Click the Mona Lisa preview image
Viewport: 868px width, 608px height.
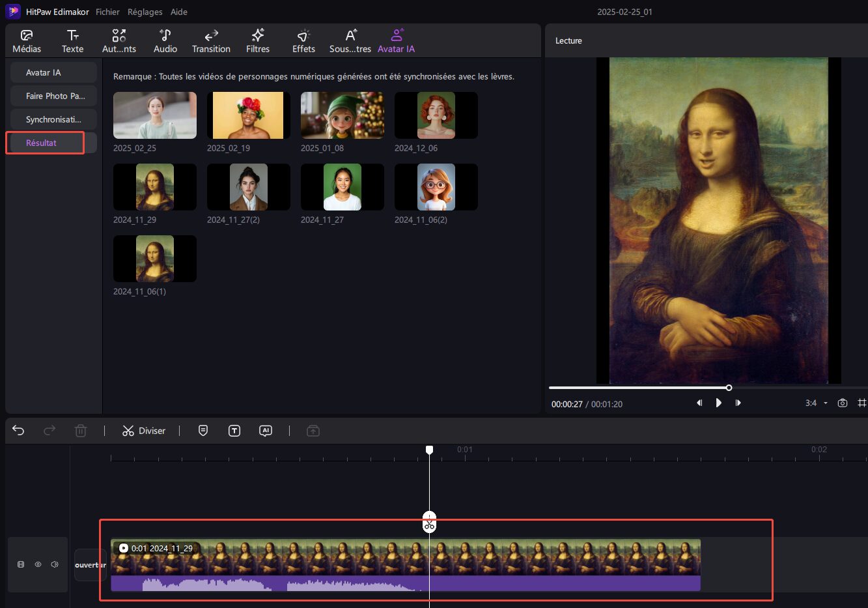[x=718, y=220]
